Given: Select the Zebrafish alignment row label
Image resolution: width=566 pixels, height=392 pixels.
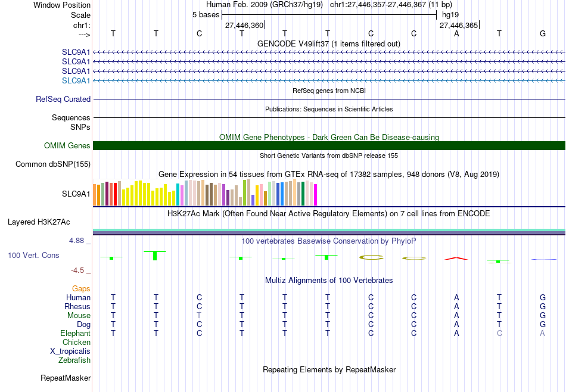Looking at the screenshot, I should tap(74, 360).
